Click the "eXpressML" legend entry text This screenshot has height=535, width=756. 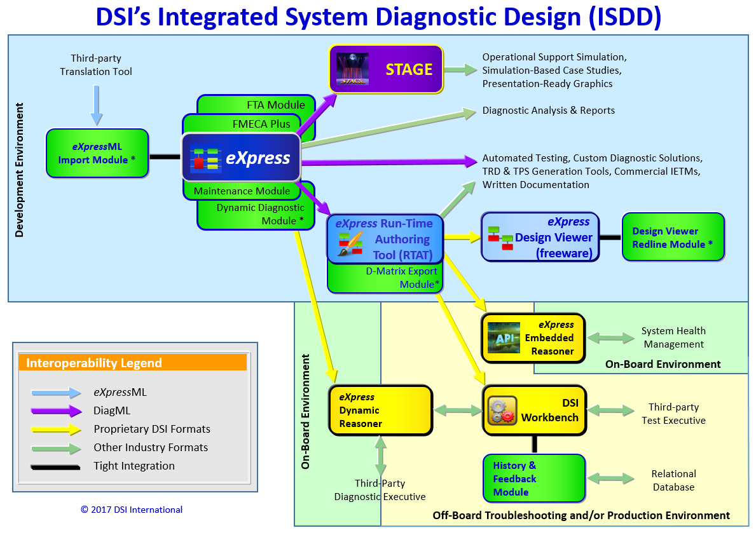tap(120, 392)
